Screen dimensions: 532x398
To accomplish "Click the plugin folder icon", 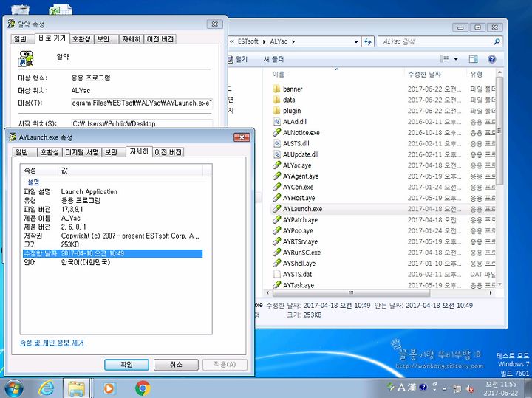I will (277, 111).
